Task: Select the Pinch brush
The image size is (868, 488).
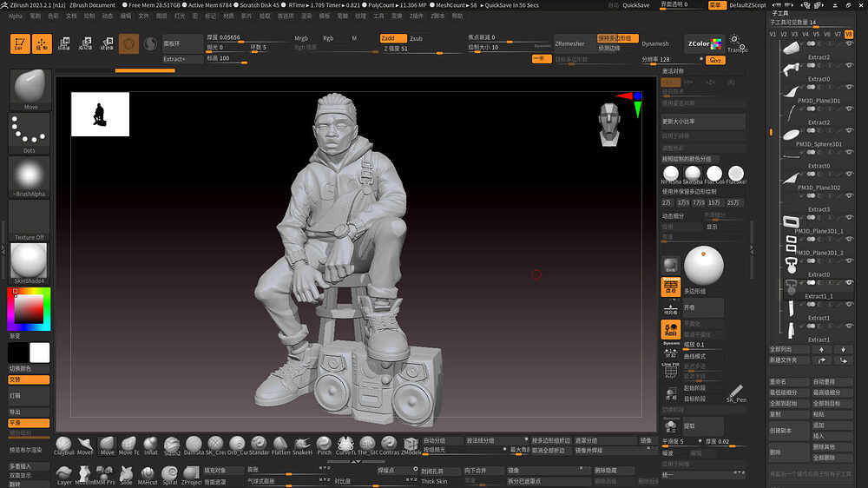Action: point(324,445)
